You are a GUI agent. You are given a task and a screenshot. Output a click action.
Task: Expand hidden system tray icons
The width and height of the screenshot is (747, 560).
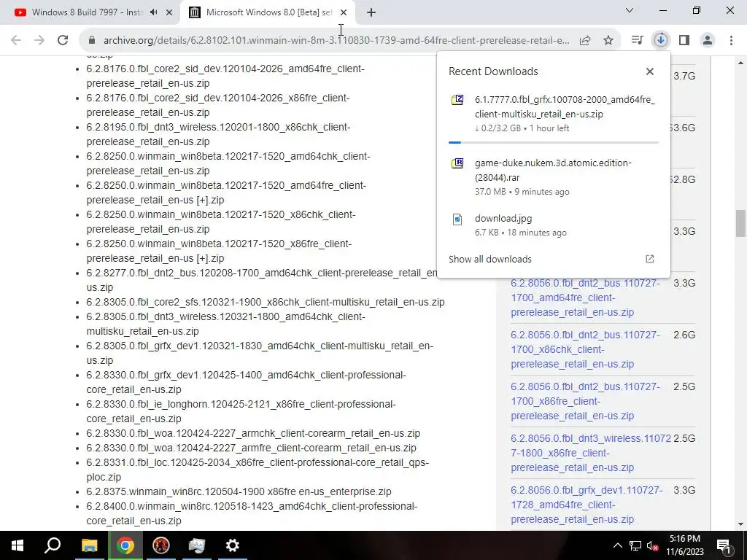click(x=617, y=545)
